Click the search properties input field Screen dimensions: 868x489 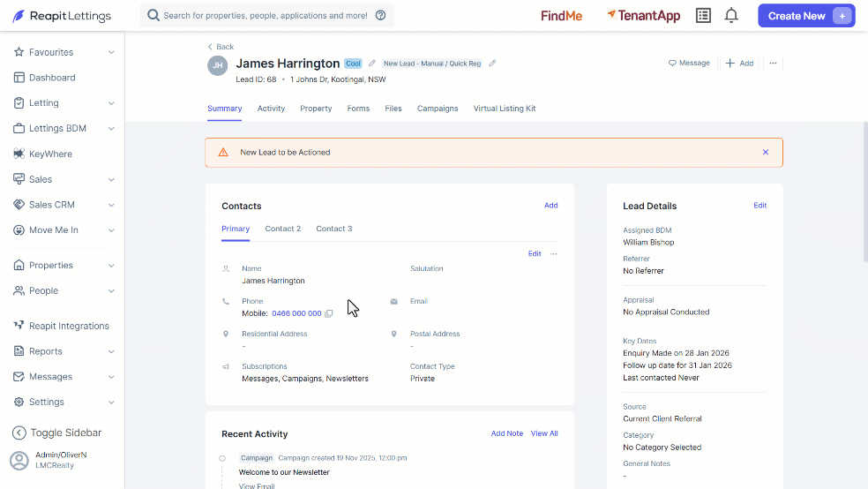point(266,16)
